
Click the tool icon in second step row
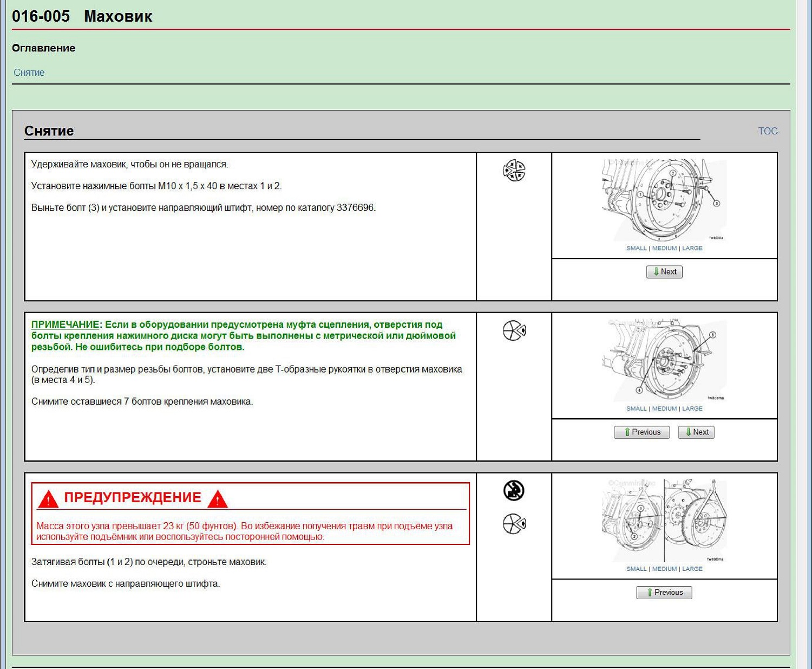point(514,330)
